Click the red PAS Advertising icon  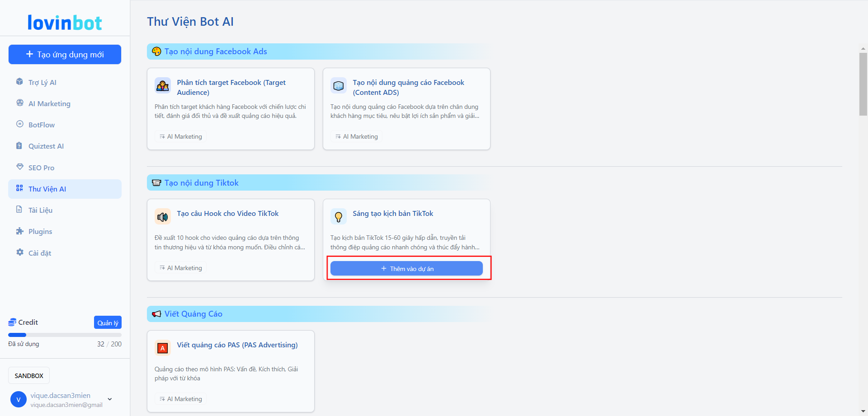pos(162,348)
